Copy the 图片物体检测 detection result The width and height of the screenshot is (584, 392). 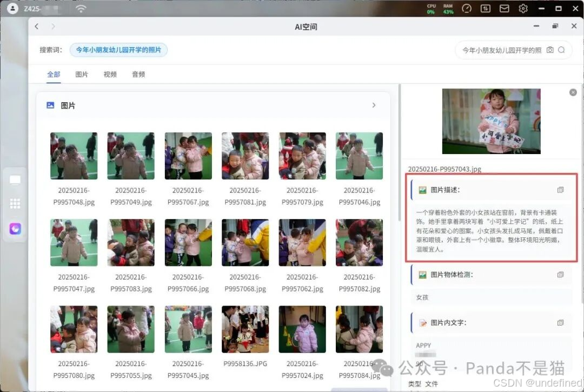pyautogui.click(x=561, y=275)
